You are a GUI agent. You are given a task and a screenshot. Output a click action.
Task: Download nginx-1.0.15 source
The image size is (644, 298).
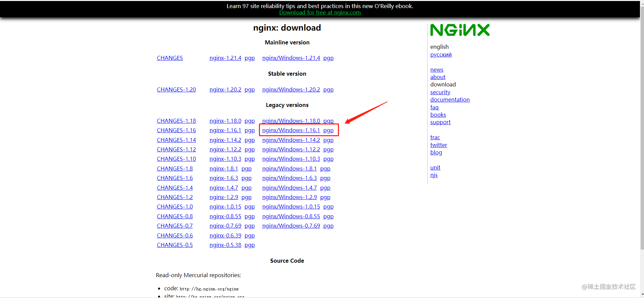coord(225,207)
